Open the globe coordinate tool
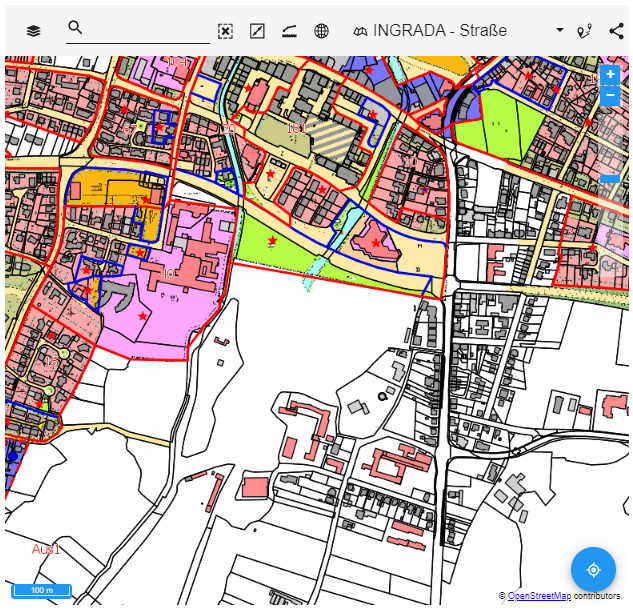Screen dimensions: 633x615 coord(321,31)
